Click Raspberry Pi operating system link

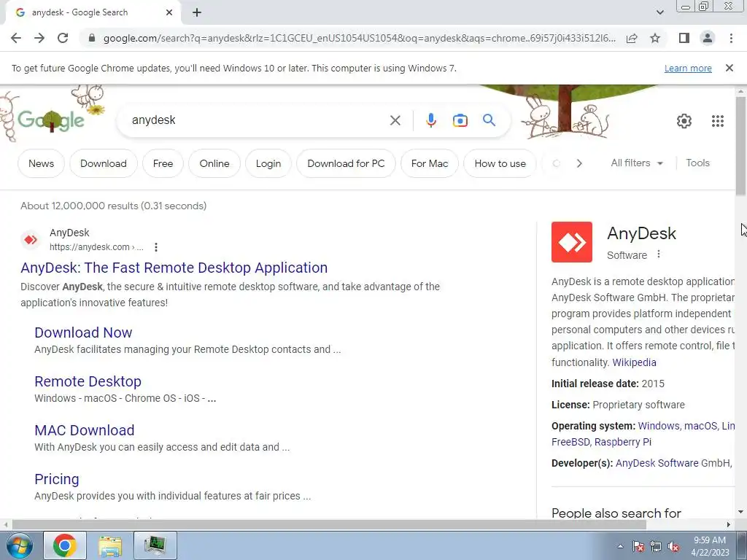(623, 442)
